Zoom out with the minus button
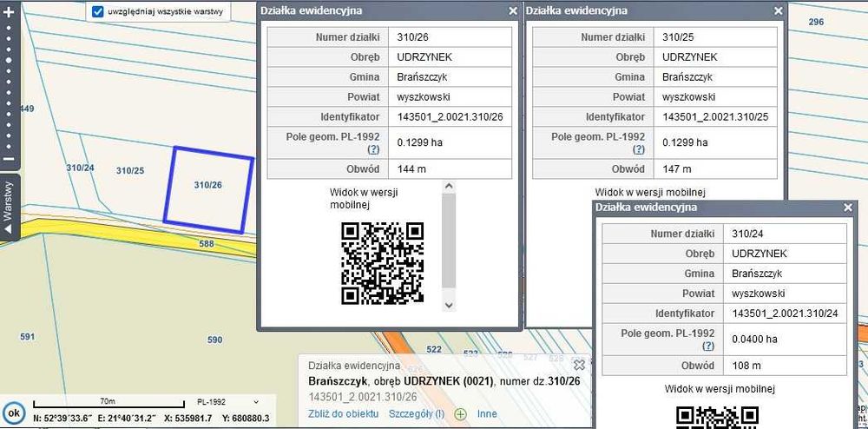Viewport: 868px width, 429px height. pyautogui.click(x=9, y=160)
